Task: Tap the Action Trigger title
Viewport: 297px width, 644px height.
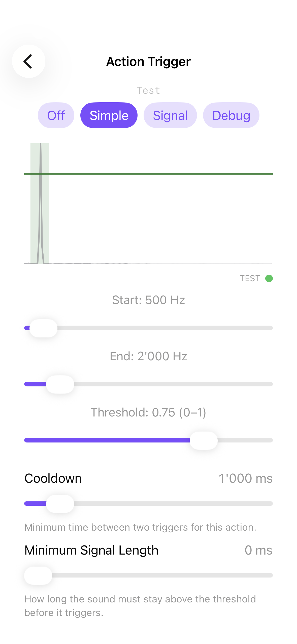Action: pos(148,61)
